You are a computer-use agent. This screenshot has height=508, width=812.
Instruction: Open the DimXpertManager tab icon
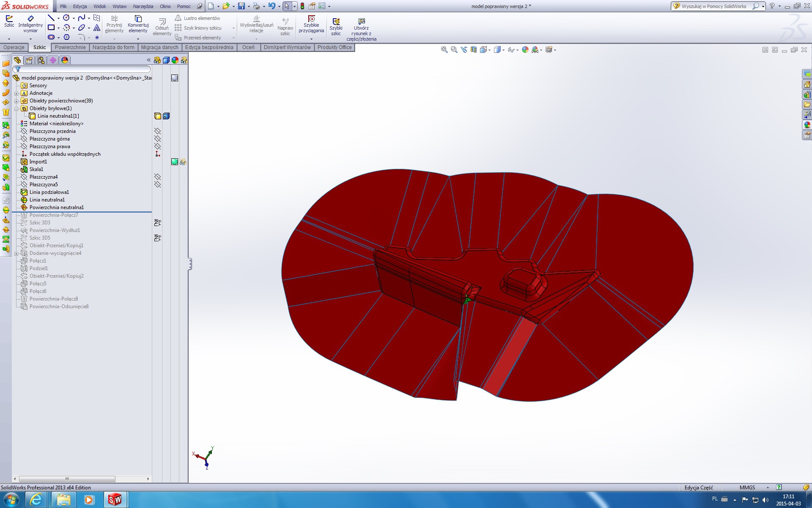(53, 60)
